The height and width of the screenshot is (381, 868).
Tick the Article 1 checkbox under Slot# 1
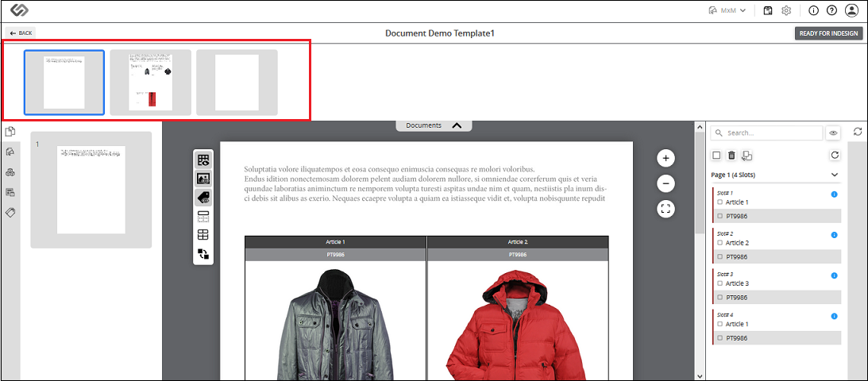(720, 202)
